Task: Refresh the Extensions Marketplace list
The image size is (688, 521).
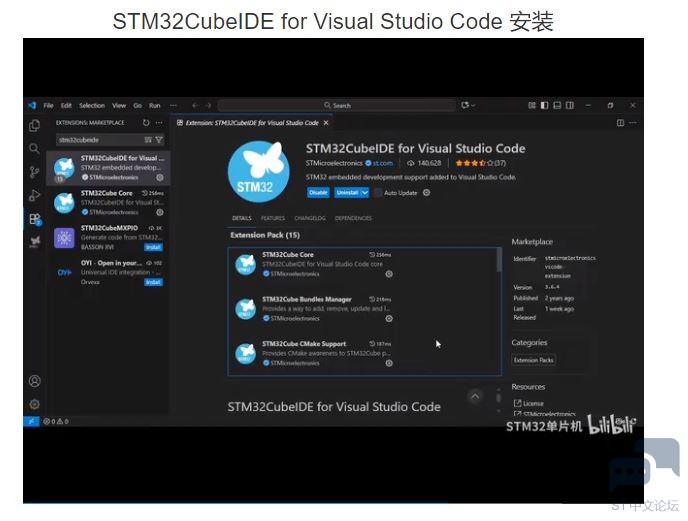Action: click(147, 123)
